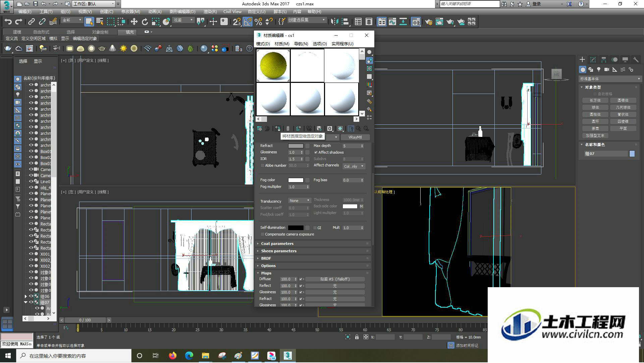Click Show shaded material in viewport icon
644x363 pixels.
point(340,128)
